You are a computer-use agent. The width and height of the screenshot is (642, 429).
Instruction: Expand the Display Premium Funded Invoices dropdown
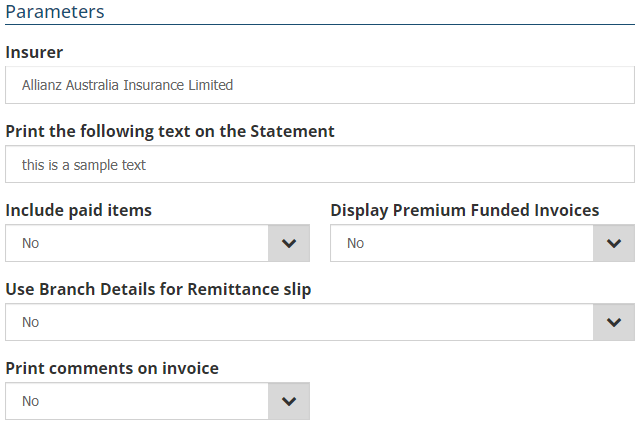pyautogui.click(x=462, y=243)
